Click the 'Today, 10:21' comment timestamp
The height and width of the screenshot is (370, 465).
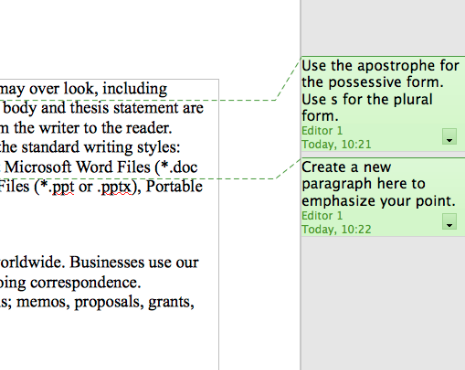[x=336, y=144]
